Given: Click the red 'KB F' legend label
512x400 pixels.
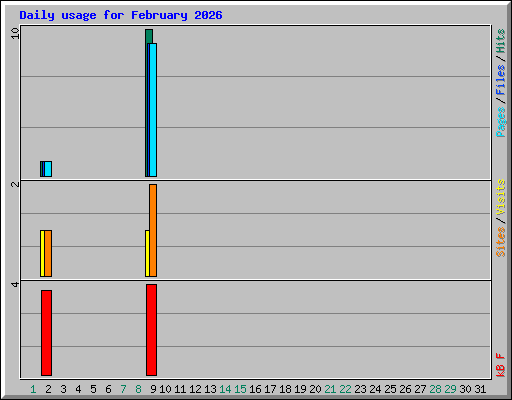Looking at the screenshot, I should [x=501, y=365].
